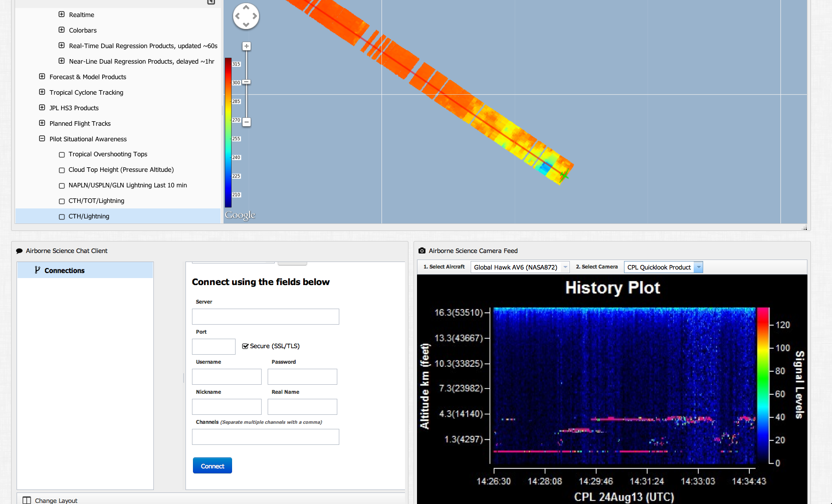Screen dimensions: 832x504
Task: Click the Server input field
Action: pos(265,317)
